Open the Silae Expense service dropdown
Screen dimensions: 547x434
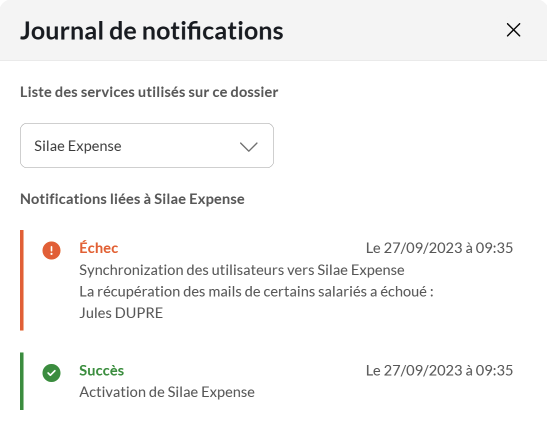[147, 145]
